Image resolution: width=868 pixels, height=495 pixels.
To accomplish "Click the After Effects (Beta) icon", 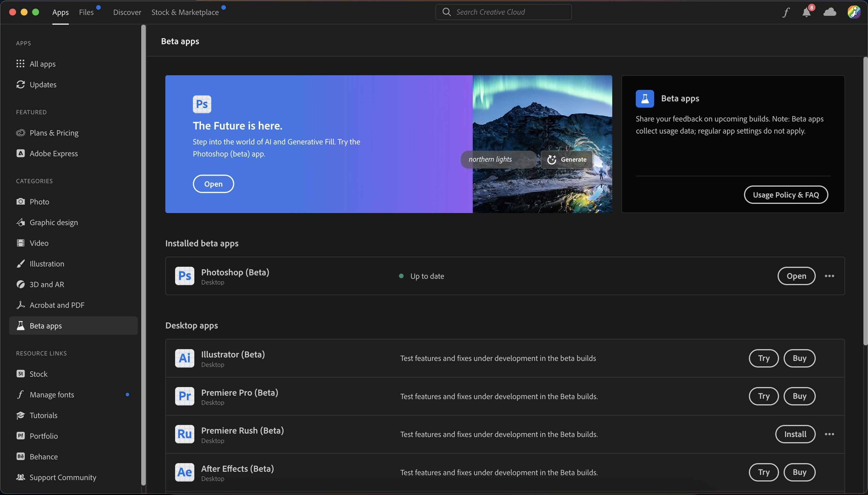I will pos(185,472).
